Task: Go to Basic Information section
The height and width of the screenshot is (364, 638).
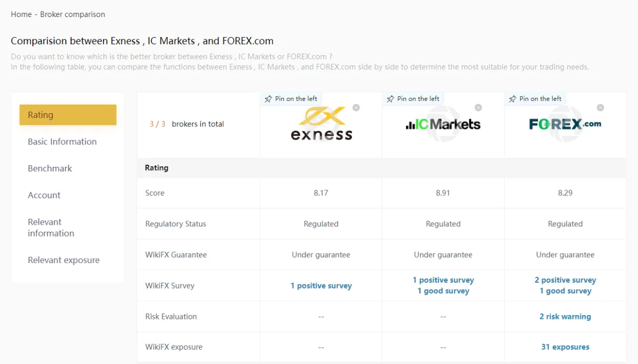Action: coord(62,141)
